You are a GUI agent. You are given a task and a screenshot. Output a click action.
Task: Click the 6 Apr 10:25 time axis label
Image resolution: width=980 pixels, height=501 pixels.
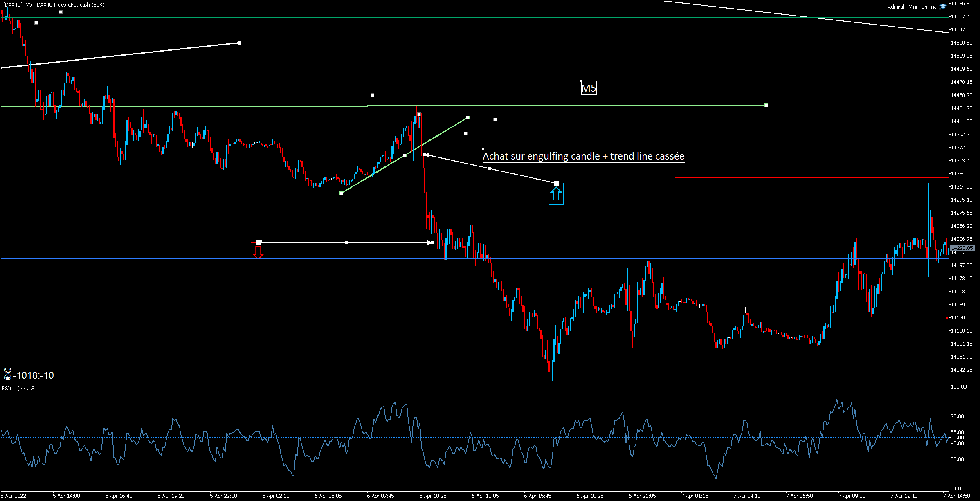(x=433, y=496)
